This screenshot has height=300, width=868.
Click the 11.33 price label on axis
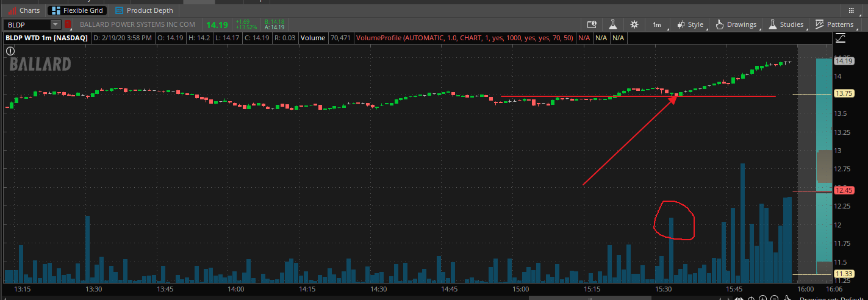point(844,274)
